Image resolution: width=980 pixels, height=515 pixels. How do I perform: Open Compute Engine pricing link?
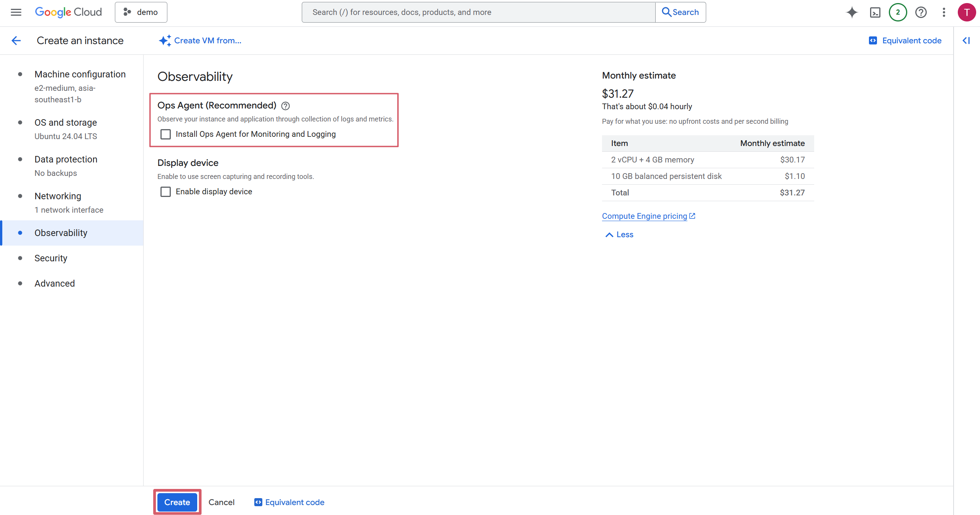point(645,216)
